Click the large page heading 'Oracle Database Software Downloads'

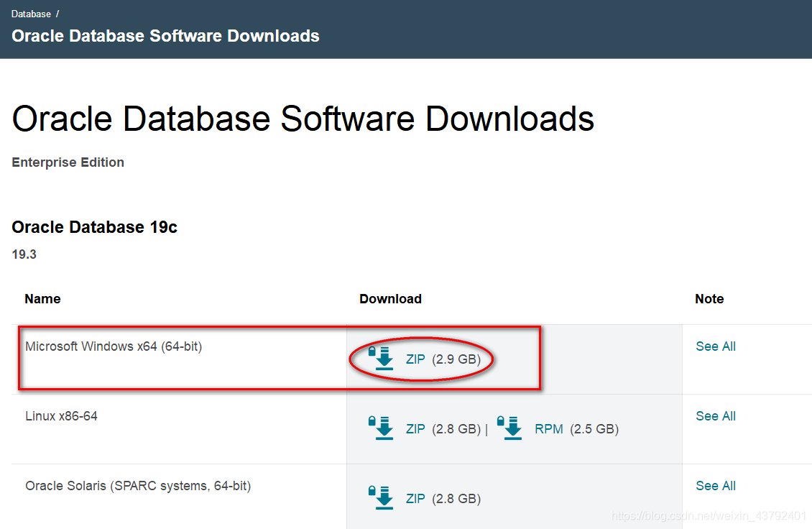pyautogui.click(x=303, y=119)
